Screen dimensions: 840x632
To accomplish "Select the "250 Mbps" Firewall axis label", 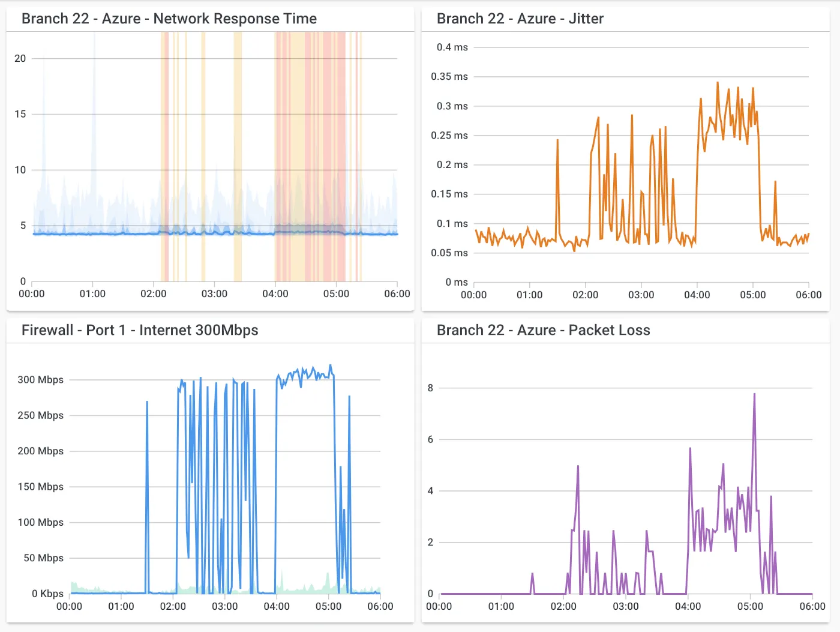I will (x=41, y=415).
